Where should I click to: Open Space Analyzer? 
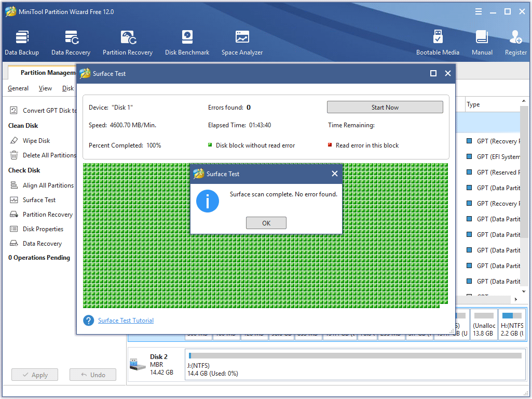click(x=242, y=43)
